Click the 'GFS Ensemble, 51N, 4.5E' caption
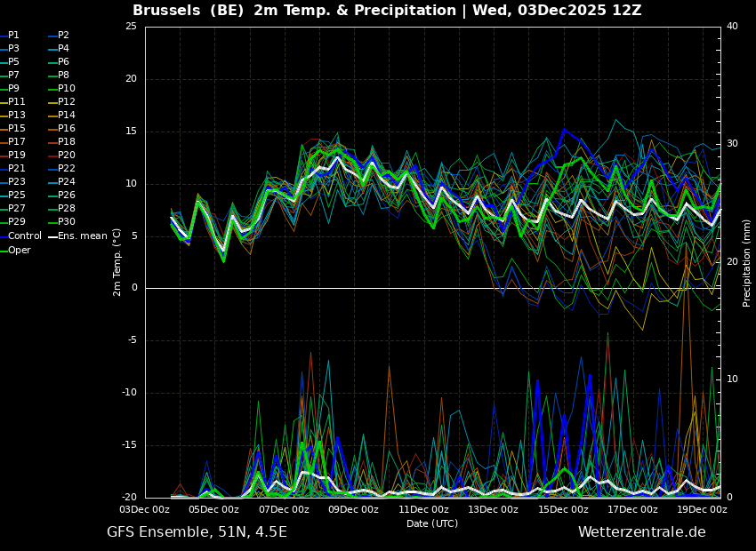 point(197,532)
